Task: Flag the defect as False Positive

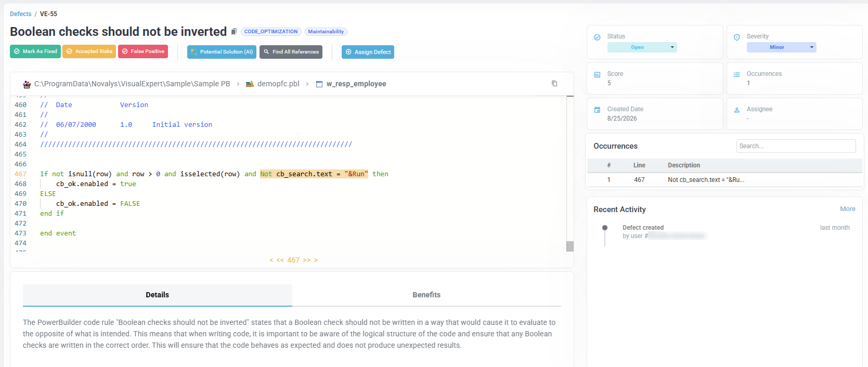Action: (x=143, y=51)
